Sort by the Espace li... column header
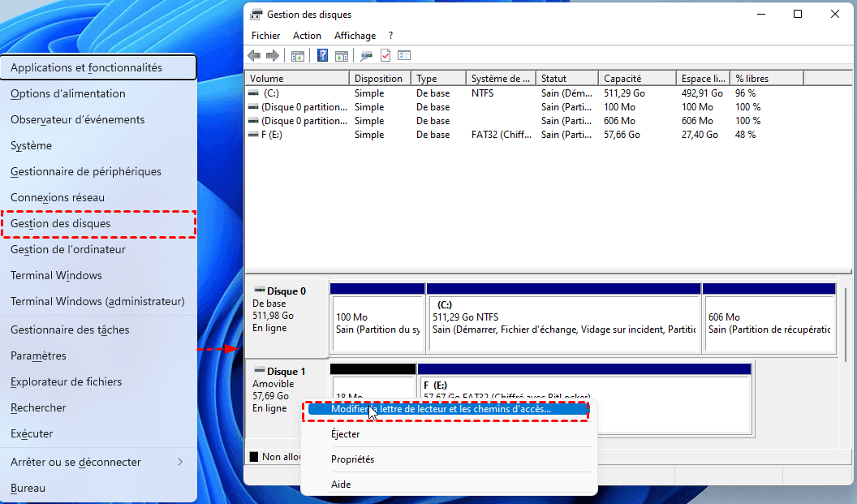The height and width of the screenshot is (504, 857). coord(704,79)
